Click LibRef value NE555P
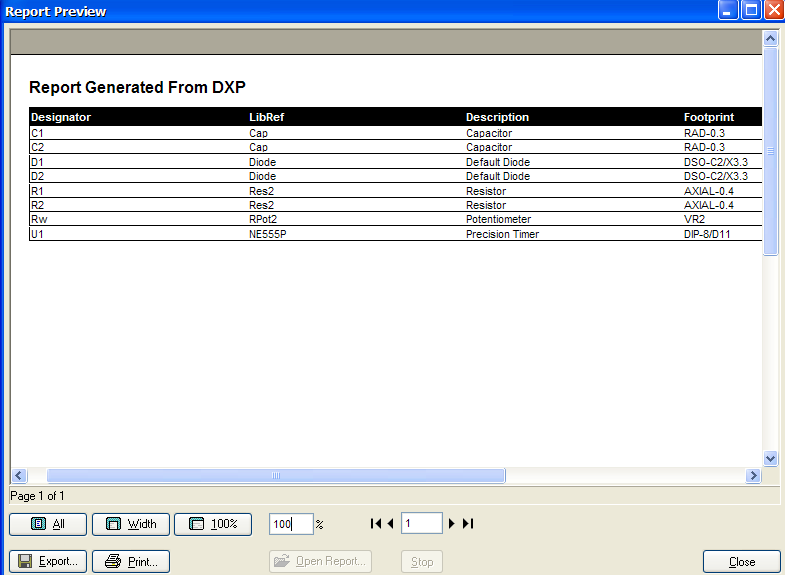 pos(268,234)
